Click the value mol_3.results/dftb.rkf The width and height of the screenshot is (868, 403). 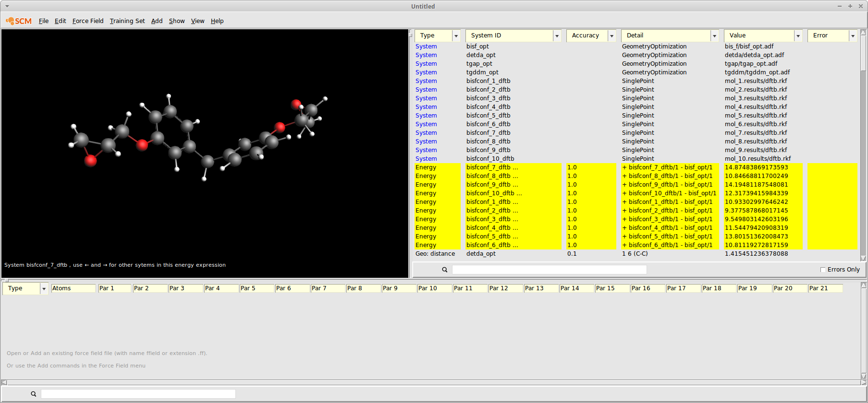(x=756, y=98)
